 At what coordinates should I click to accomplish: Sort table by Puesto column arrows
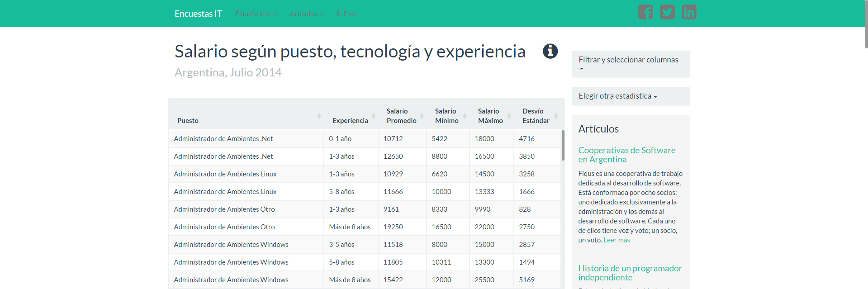(x=319, y=116)
